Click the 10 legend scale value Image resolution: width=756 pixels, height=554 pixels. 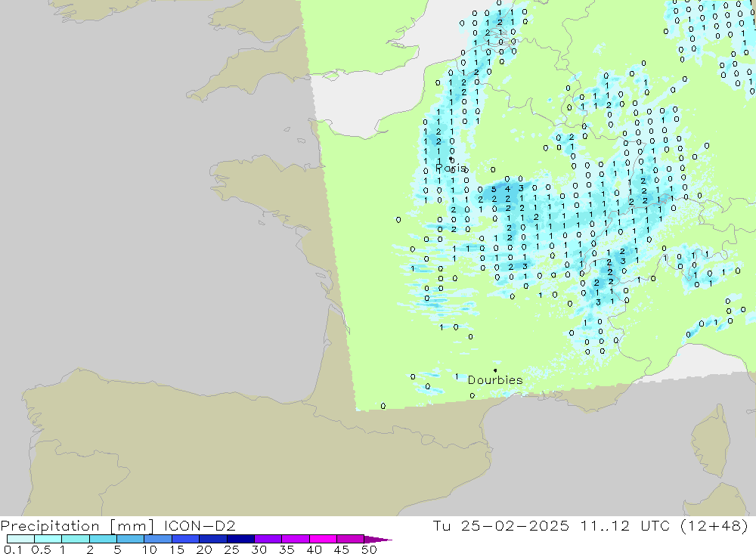[150, 549]
